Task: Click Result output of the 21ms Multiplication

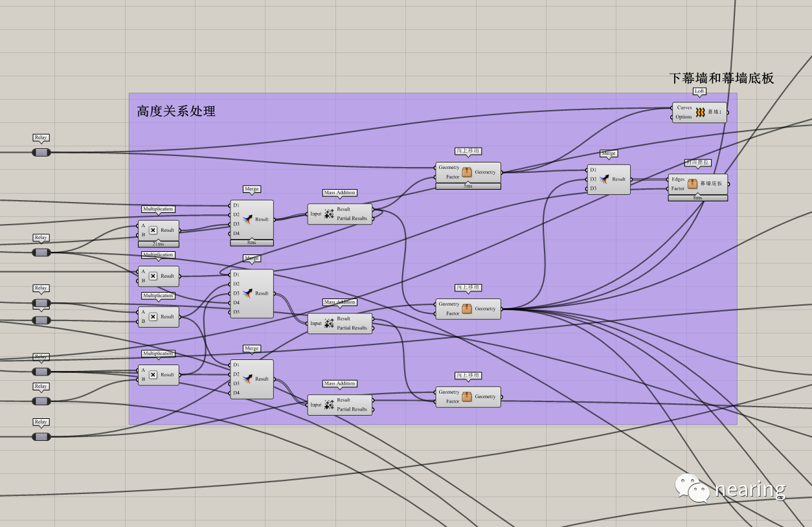Action: pos(168,230)
